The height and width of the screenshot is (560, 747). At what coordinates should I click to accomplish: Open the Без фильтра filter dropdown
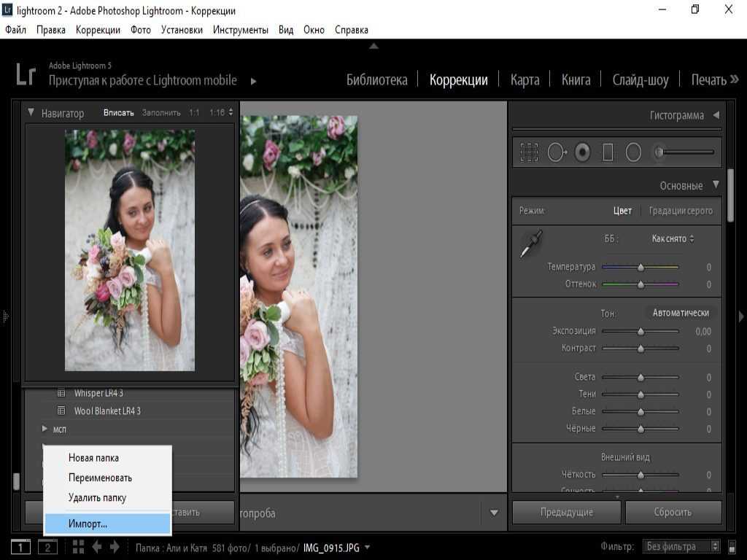point(681,547)
